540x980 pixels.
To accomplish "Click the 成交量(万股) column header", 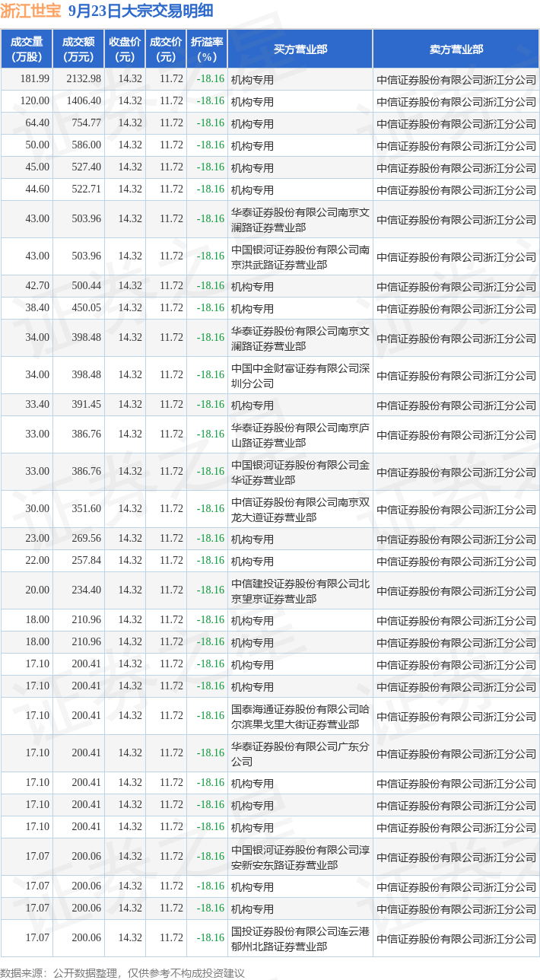I will tap(27, 49).
